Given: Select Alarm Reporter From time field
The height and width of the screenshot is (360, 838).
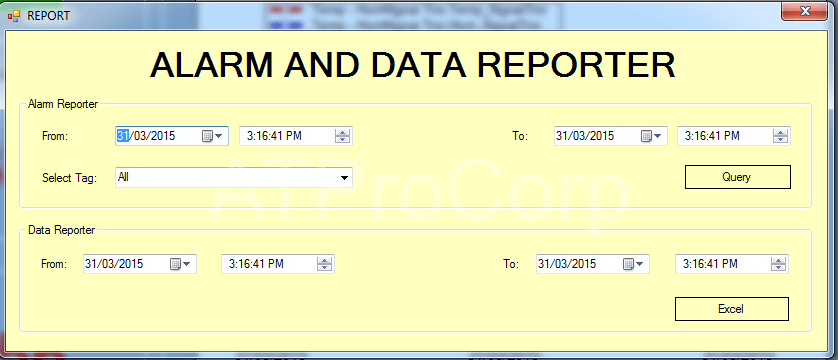Looking at the screenshot, I should [x=296, y=136].
